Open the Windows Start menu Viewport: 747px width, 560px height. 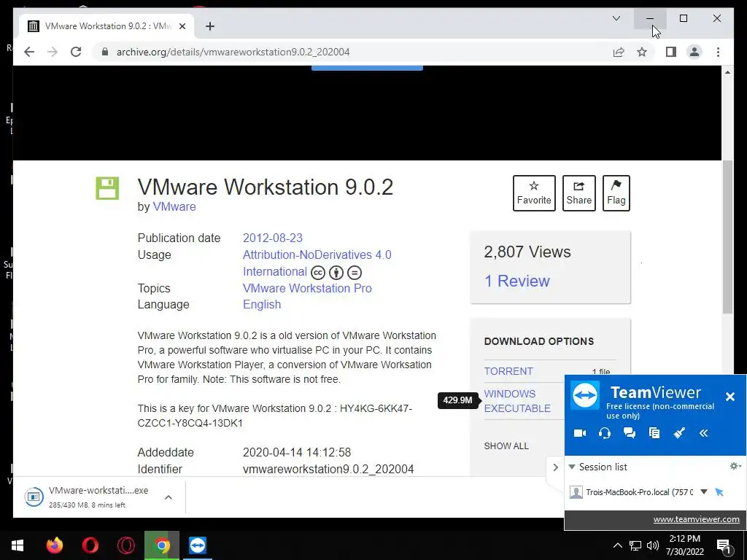click(x=18, y=545)
